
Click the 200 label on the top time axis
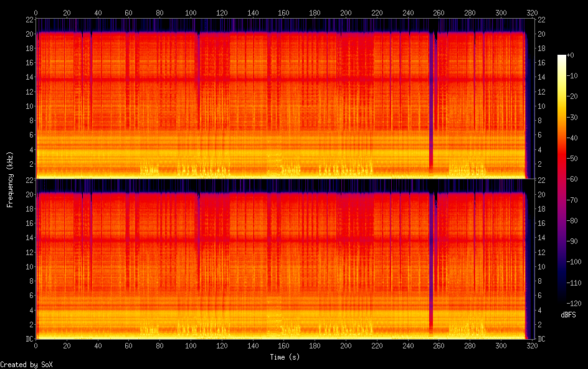pos(345,12)
